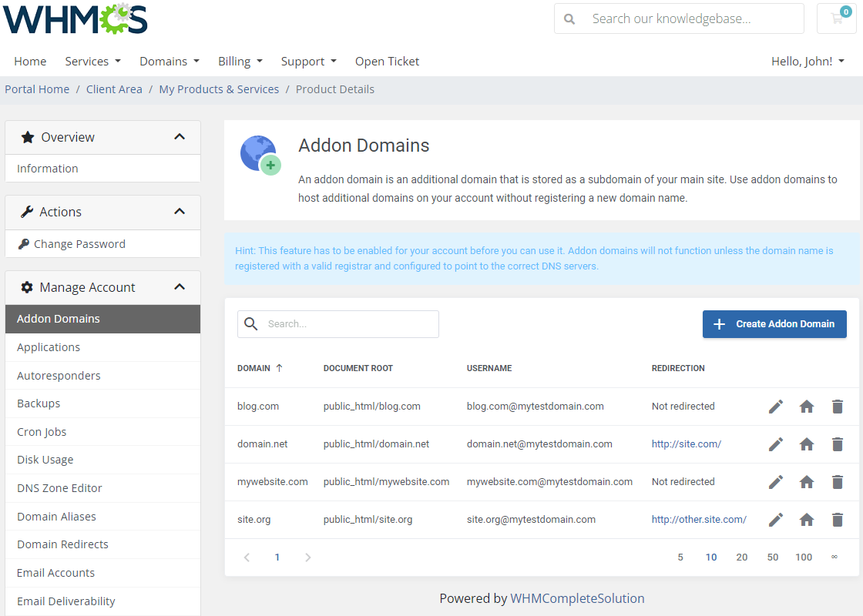Show 10 entries per page

tap(711, 557)
